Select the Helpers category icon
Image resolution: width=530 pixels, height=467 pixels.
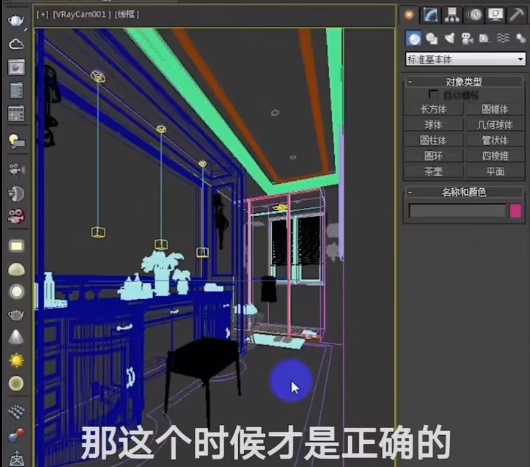click(484, 39)
